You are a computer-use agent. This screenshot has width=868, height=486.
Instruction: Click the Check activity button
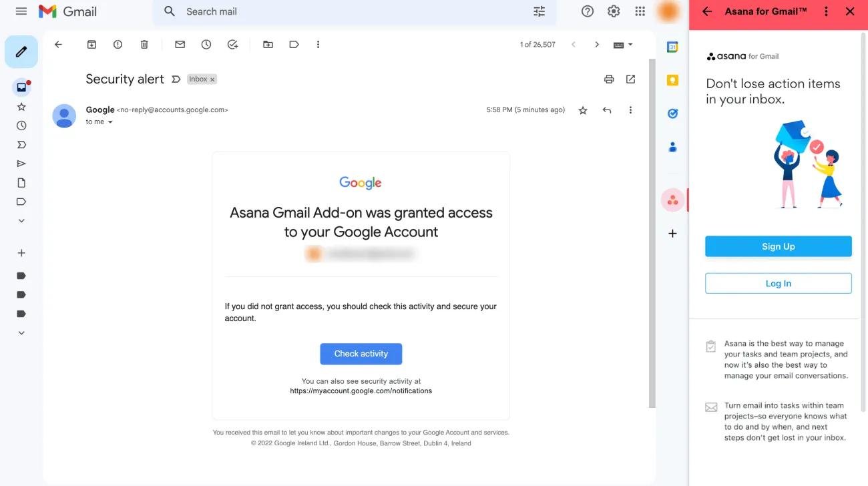pyautogui.click(x=361, y=354)
